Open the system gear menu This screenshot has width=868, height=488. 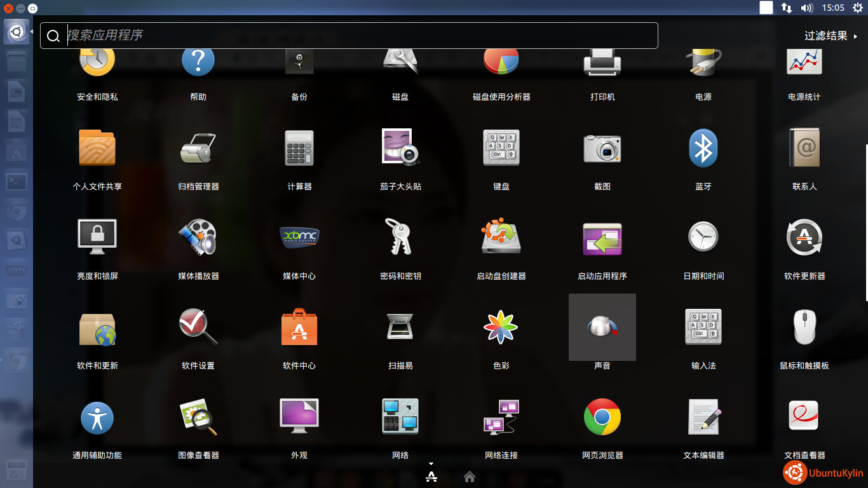click(857, 8)
